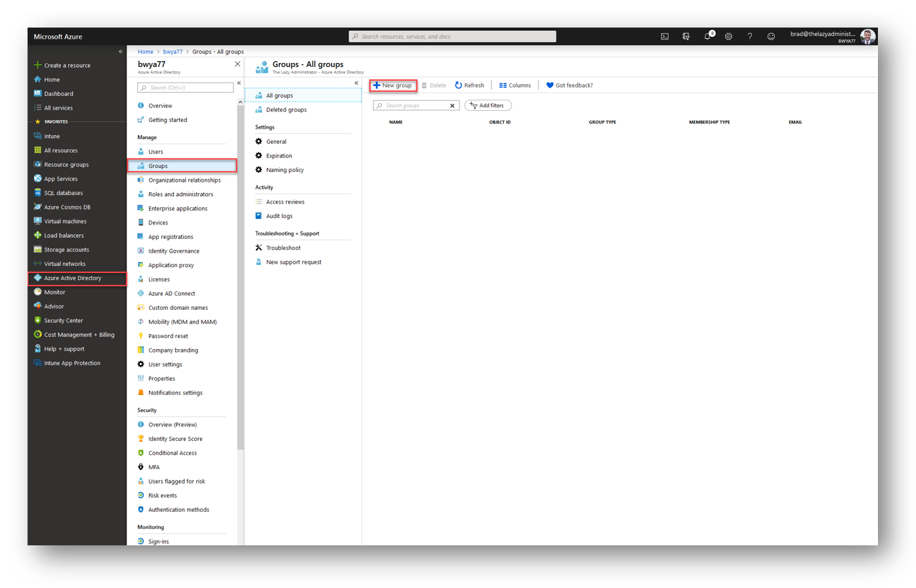Click Refresh in groups toolbar
Image resolution: width=916 pixels, height=588 pixels.
469,85
